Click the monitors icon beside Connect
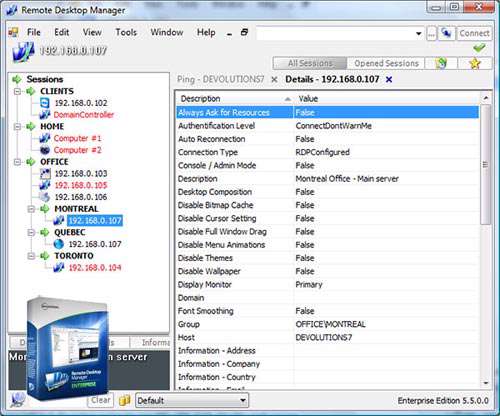This screenshot has width=500, height=416. pos(446,33)
